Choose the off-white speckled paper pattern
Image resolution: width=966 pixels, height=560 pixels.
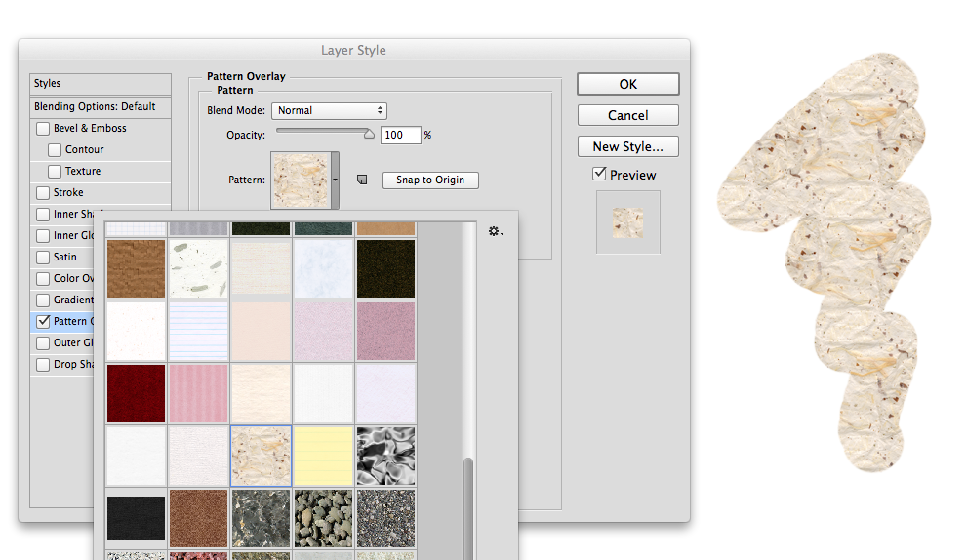[137, 332]
